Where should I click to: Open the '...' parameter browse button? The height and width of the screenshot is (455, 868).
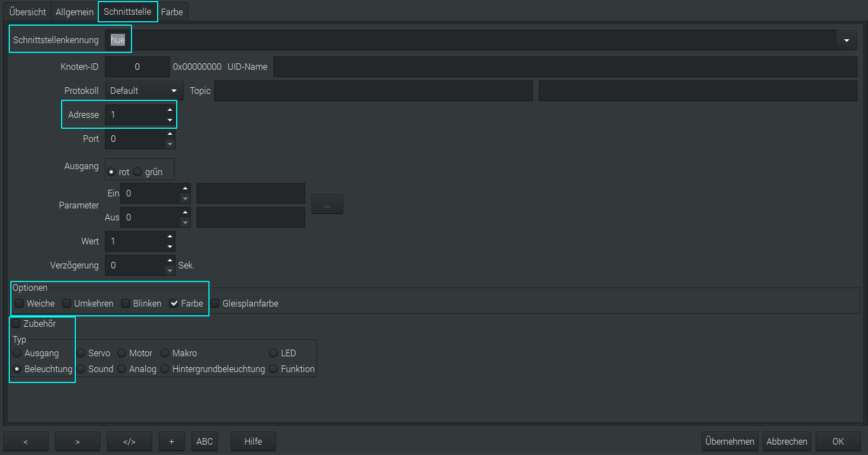pos(327,205)
